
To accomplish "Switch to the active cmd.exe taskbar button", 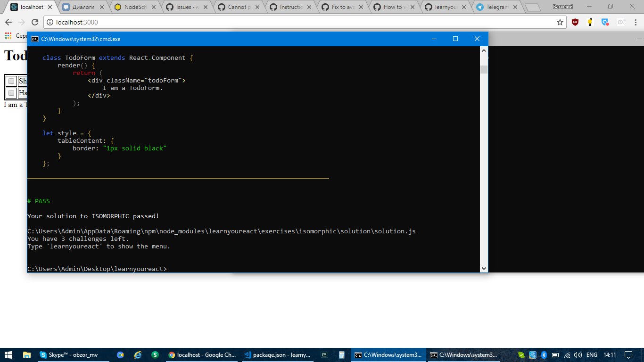I will click(x=388, y=355).
